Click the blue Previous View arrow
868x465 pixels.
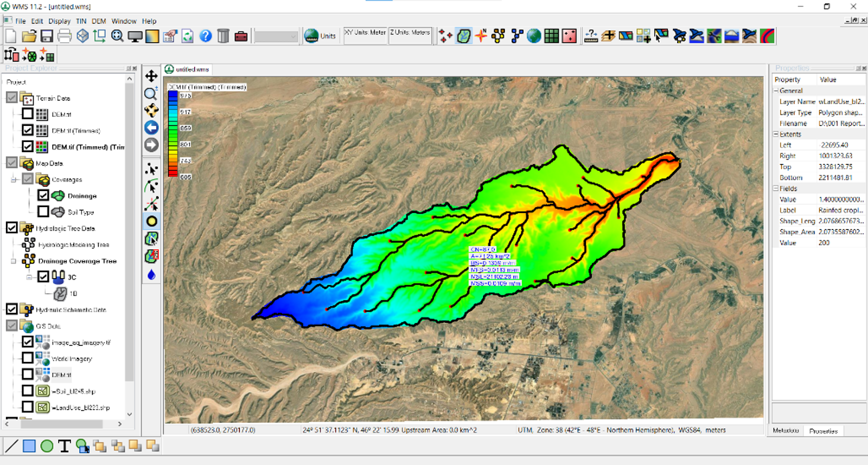point(151,127)
